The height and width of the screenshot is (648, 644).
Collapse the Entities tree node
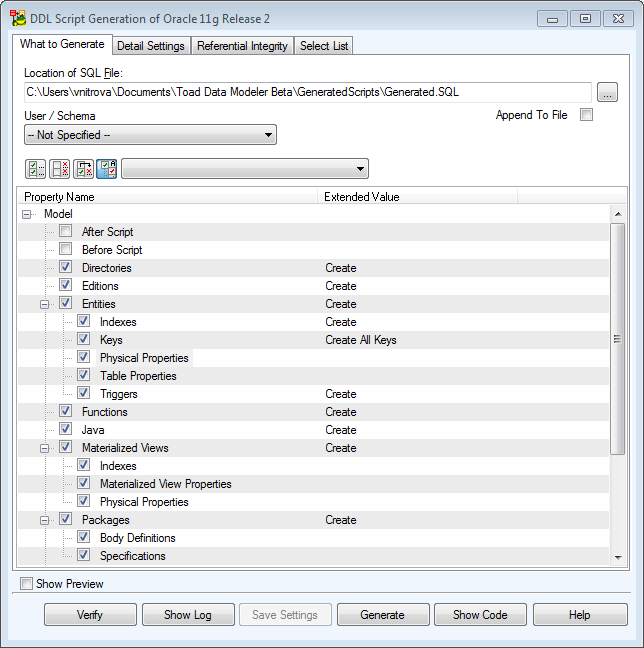click(x=45, y=304)
